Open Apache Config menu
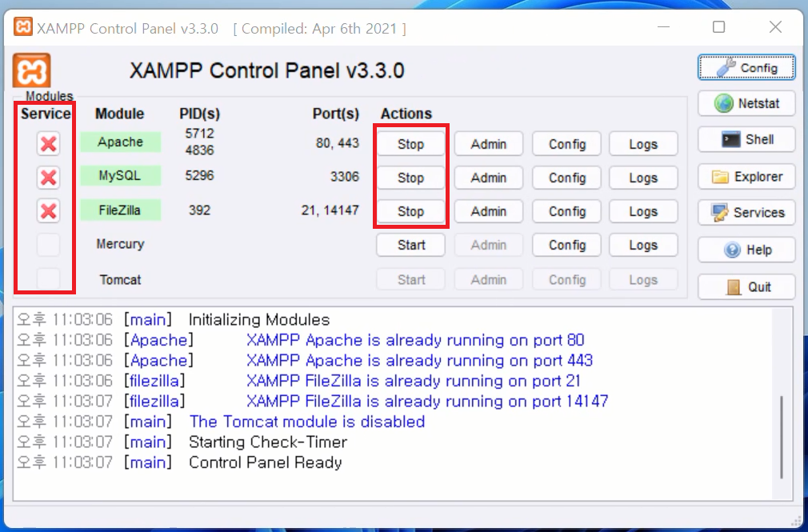This screenshot has height=532, width=808. pyautogui.click(x=567, y=144)
